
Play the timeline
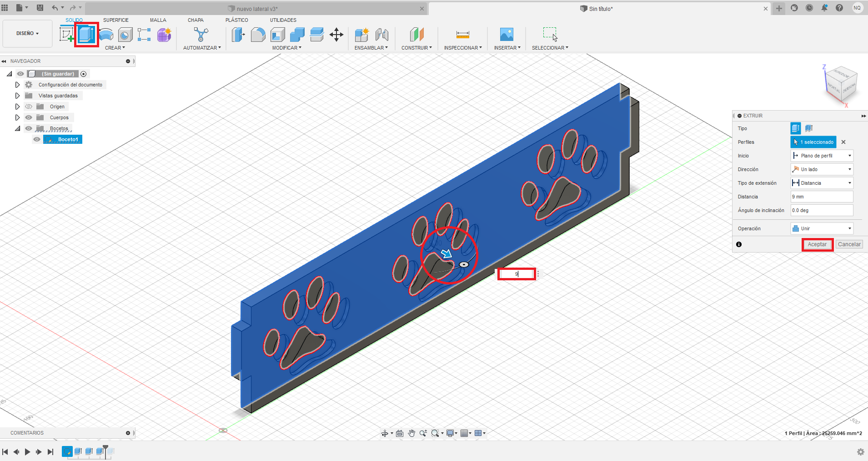click(27, 452)
